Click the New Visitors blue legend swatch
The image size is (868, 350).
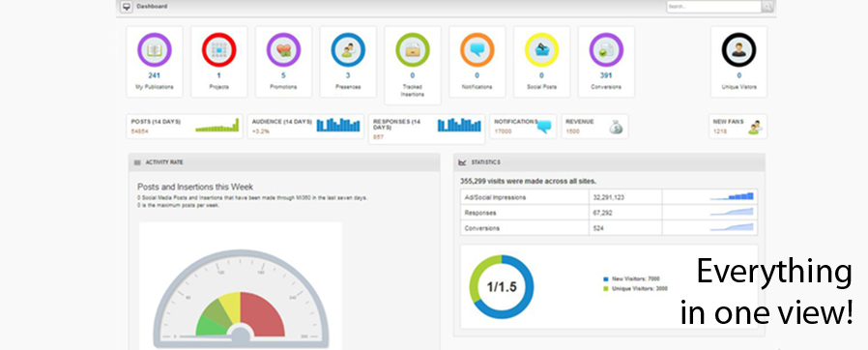click(x=606, y=279)
